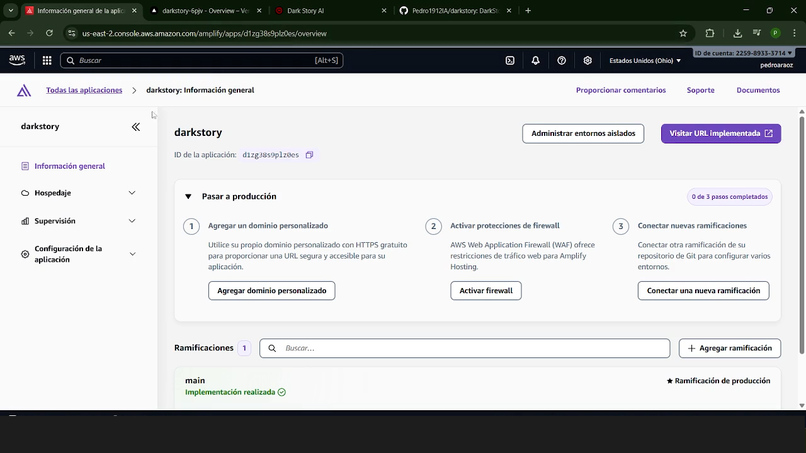Switch to darkstory-6pjv Overview tab
806x453 pixels.
tap(206, 10)
